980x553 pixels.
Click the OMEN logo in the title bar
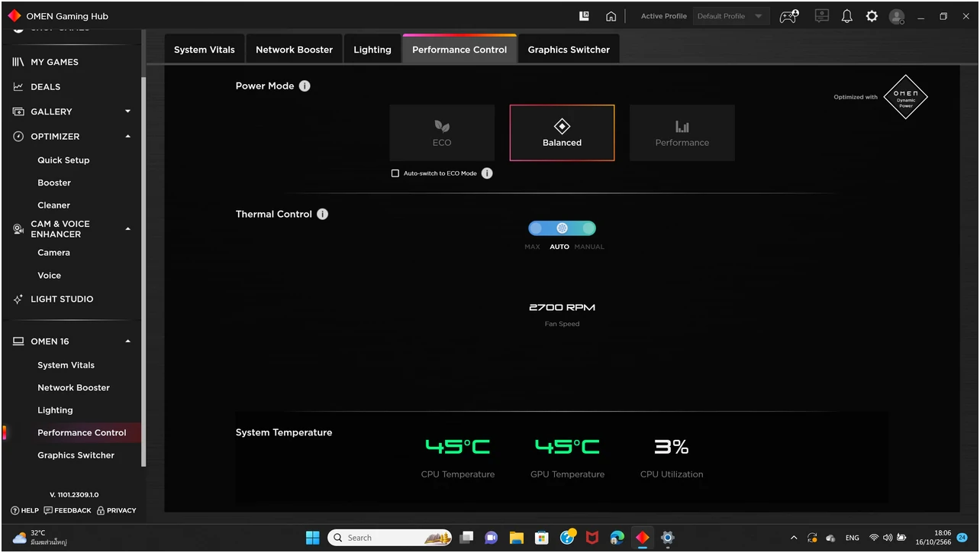pyautogui.click(x=14, y=15)
